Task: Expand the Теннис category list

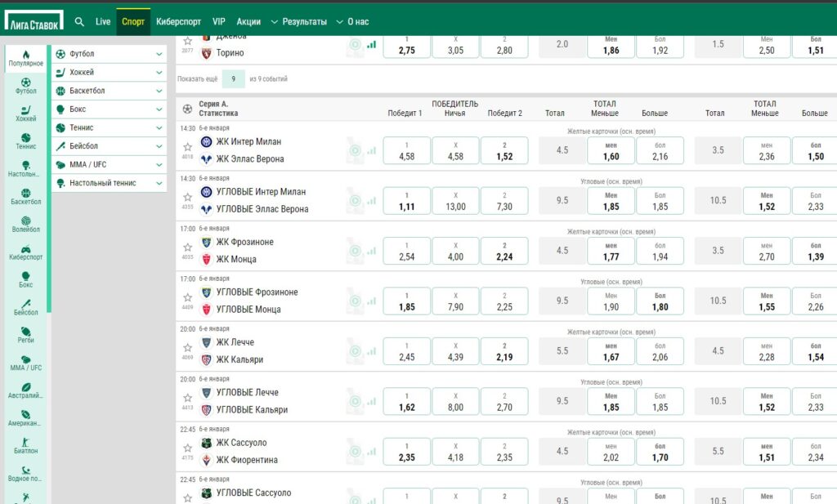Action: (159, 127)
